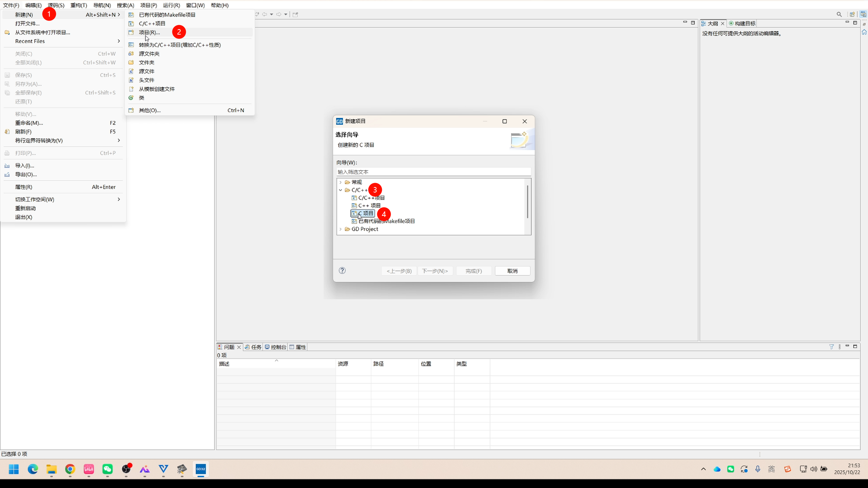The width and height of the screenshot is (868, 488).
Task: Maximize the editor area
Action: pos(693,23)
